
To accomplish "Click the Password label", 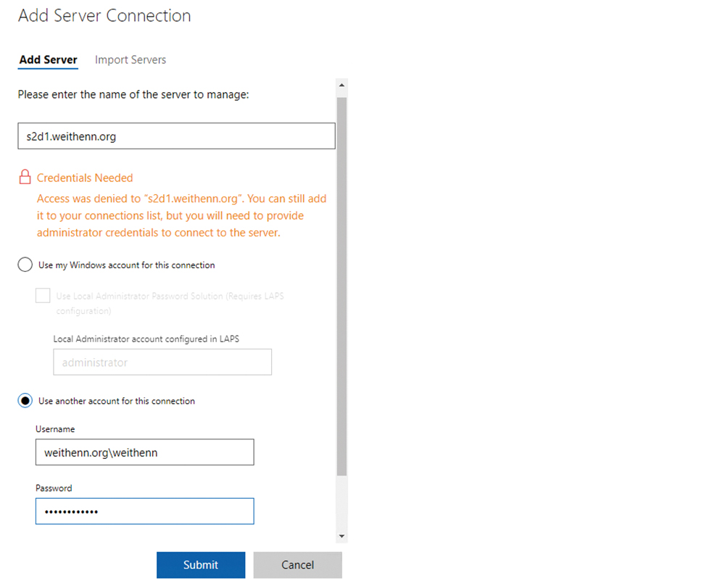I will [x=54, y=488].
